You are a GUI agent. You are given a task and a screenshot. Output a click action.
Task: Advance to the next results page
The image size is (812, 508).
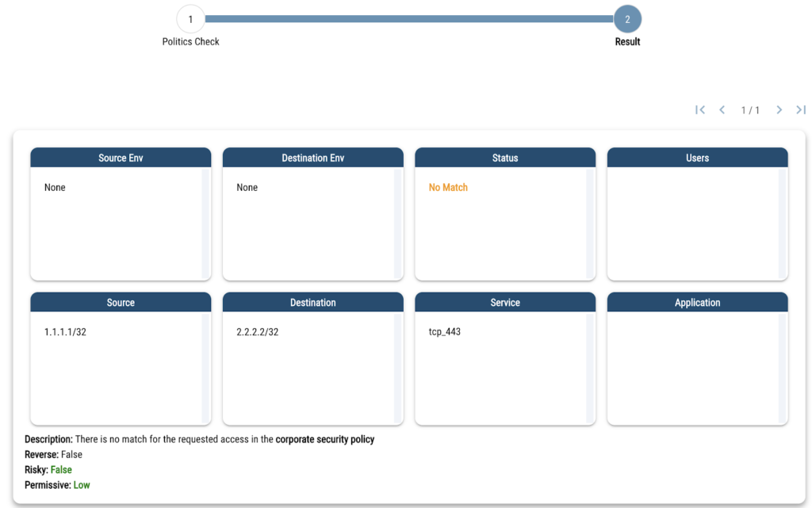(x=779, y=110)
